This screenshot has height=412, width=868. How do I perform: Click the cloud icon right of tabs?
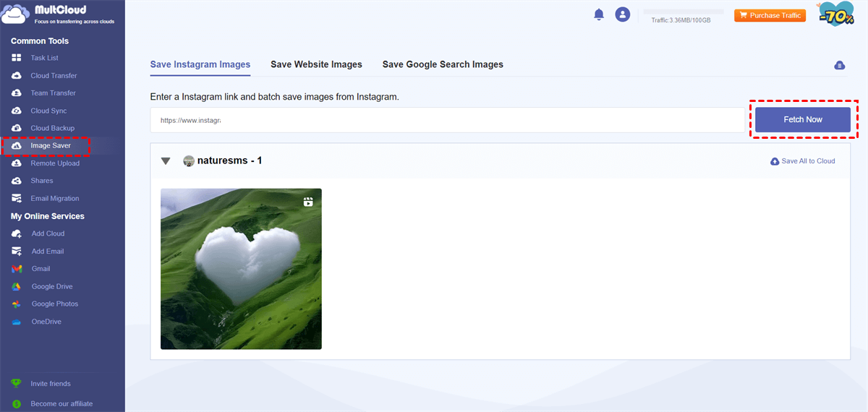tap(839, 65)
